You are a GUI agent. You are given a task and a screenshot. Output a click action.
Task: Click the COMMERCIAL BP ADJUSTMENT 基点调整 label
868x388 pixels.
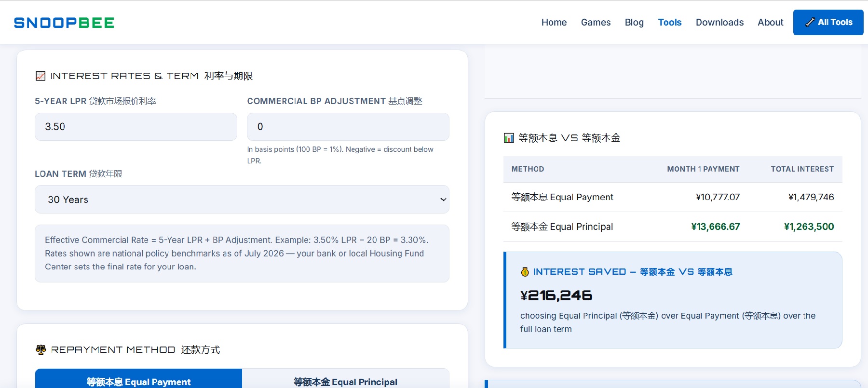(x=335, y=101)
